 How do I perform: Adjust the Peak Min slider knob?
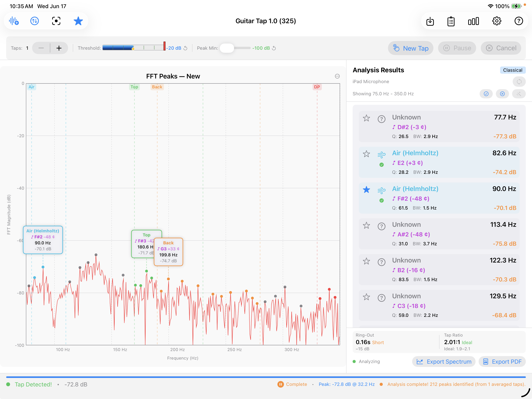(227, 48)
